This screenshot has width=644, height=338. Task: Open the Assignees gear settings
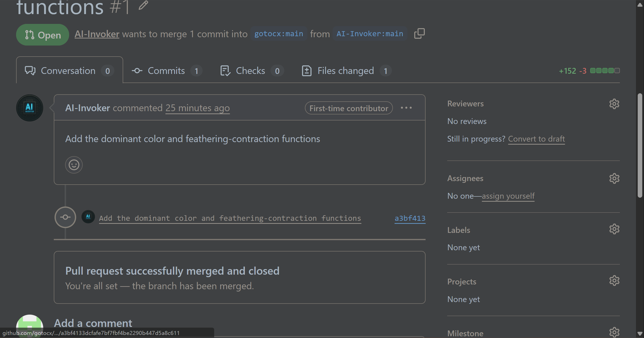pos(614,178)
